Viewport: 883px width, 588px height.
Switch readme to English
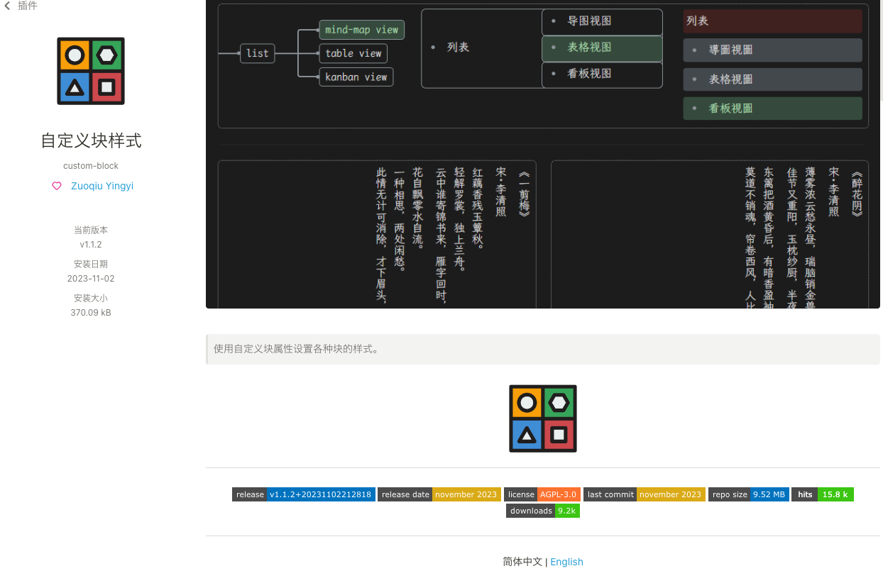(x=566, y=562)
